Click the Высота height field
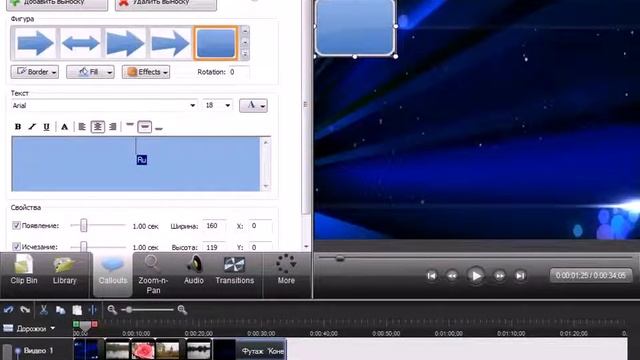The width and height of the screenshot is (640, 360). click(x=214, y=247)
